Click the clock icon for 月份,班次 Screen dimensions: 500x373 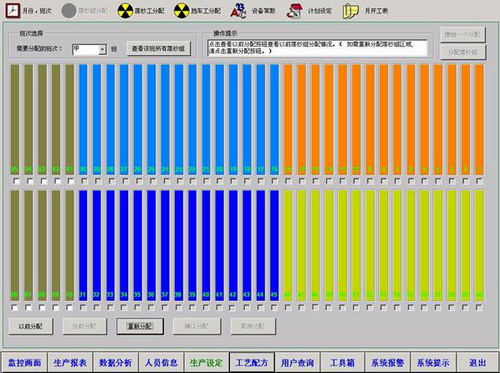pyautogui.click(x=12, y=10)
